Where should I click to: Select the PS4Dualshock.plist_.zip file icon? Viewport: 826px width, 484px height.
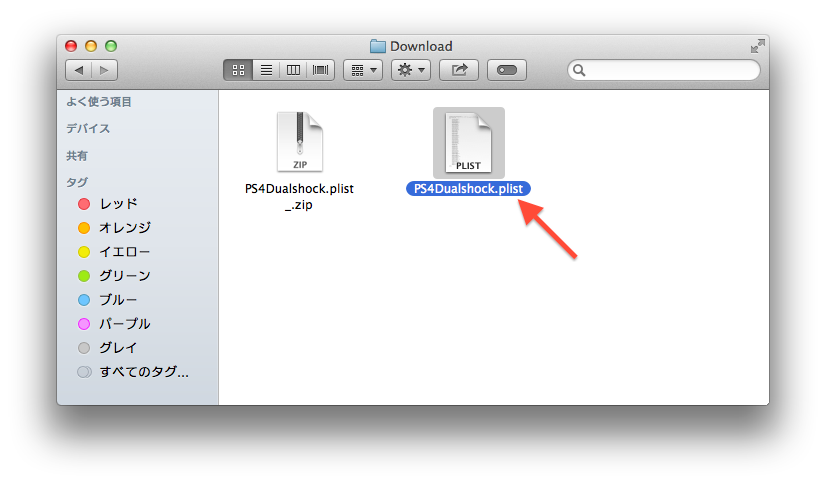[300, 142]
